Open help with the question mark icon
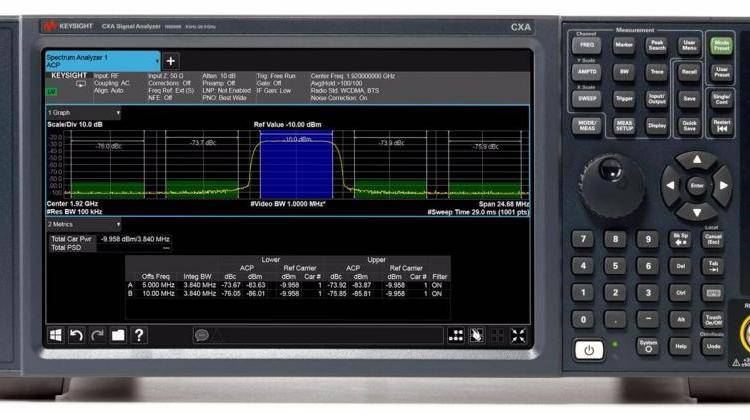The width and height of the screenshot is (750, 420). click(139, 335)
